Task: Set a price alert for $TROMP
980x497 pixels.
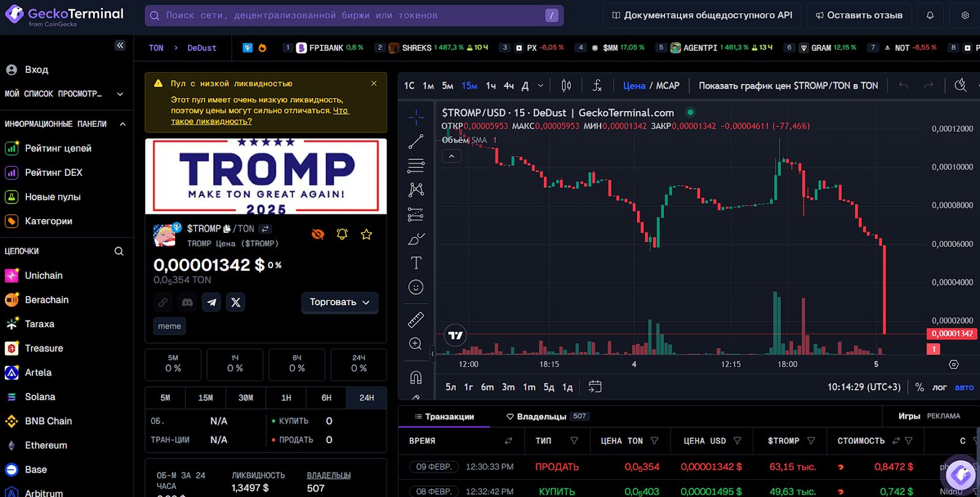Action: (342, 234)
